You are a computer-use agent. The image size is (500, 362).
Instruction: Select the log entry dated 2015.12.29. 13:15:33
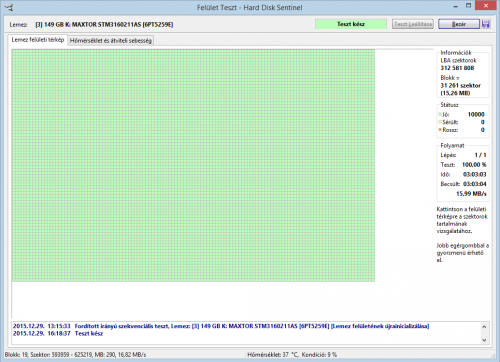pos(221,326)
